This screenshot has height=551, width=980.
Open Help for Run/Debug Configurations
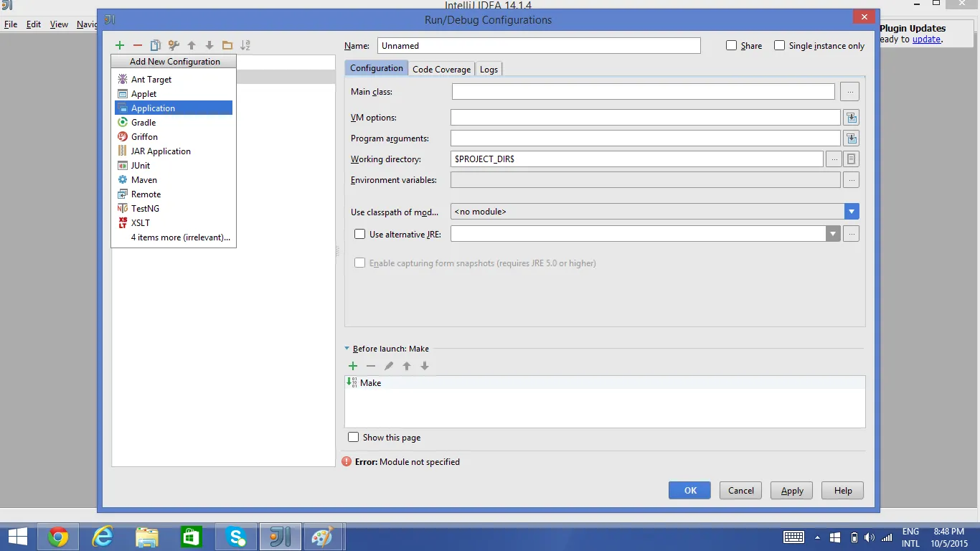(843, 491)
